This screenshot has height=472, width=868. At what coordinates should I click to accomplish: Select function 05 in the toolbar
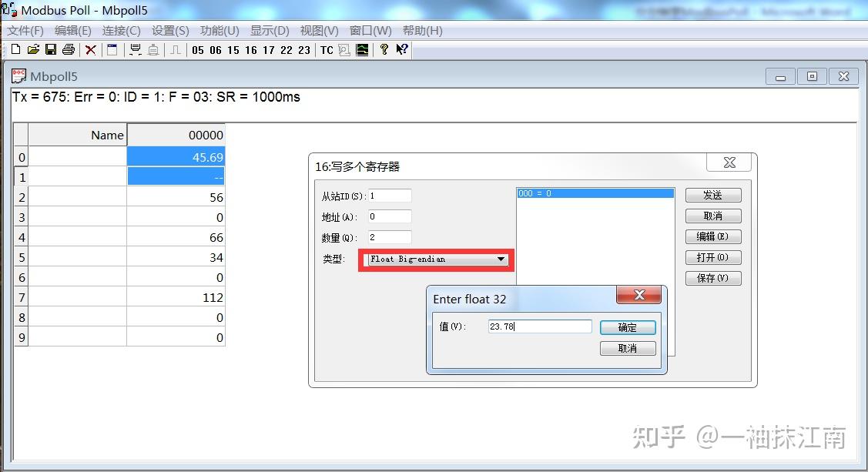[x=197, y=49]
